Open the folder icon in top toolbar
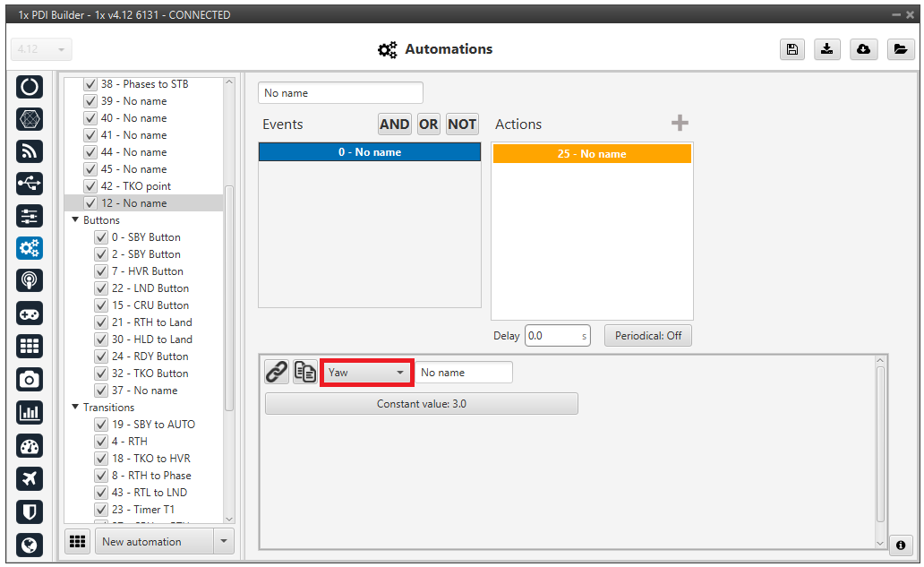This screenshot has height=567, width=924. 900,49
